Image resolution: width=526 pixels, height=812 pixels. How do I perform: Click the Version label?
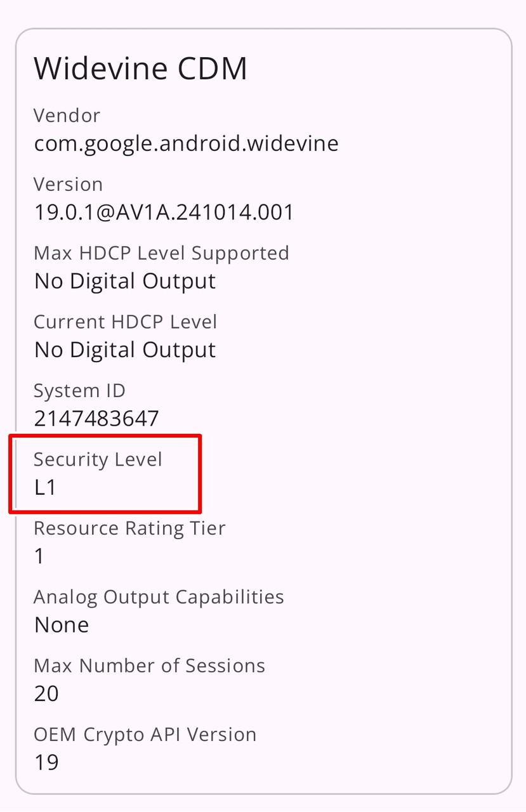(68, 184)
